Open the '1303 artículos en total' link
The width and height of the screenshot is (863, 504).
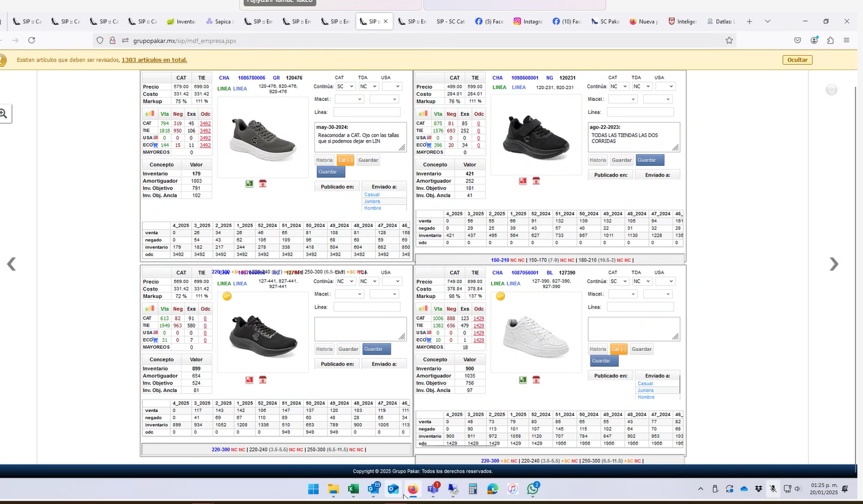tap(154, 60)
